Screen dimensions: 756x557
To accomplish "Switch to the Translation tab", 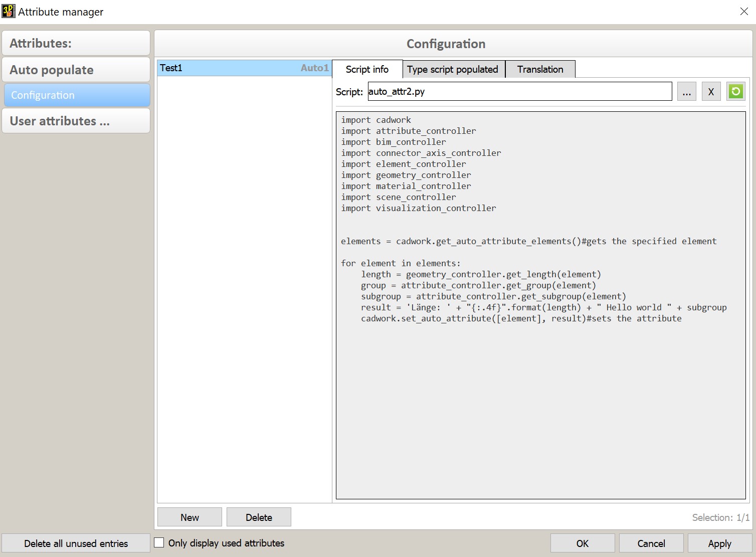I will tap(540, 69).
